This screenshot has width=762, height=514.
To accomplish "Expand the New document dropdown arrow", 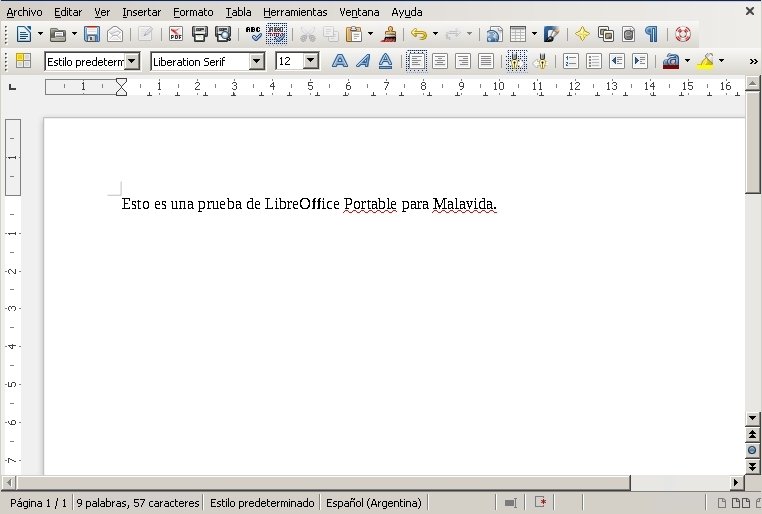I will click(40, 34).
